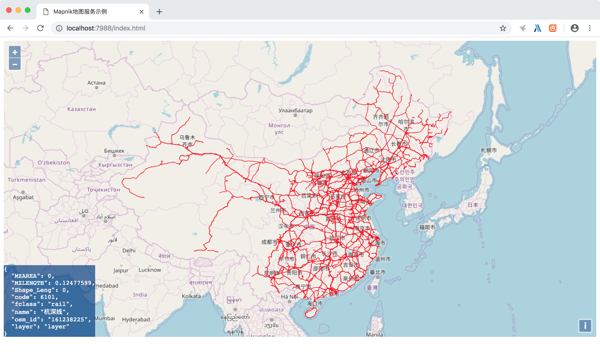The image size is (600, 364).
Task: Click the grey bird extension icon
Action: click(x=522, y=28)
